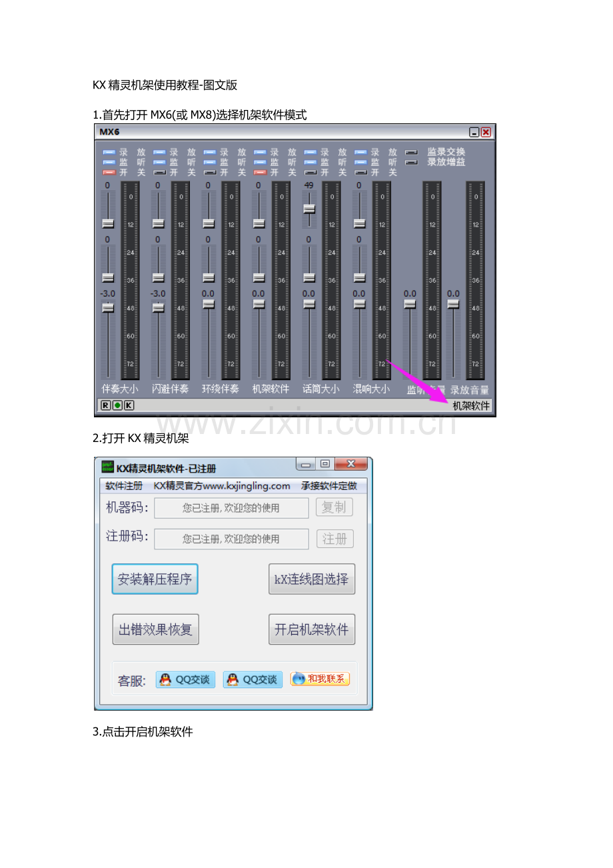Click the green dot icon in MX6 status bar
Image resolution: width=613 pixels, height=868 pixels.
(x=117, y=405)
